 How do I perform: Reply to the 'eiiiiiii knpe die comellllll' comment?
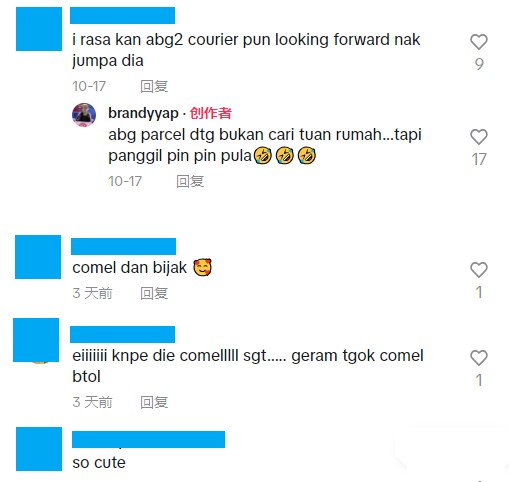[154, 402]
